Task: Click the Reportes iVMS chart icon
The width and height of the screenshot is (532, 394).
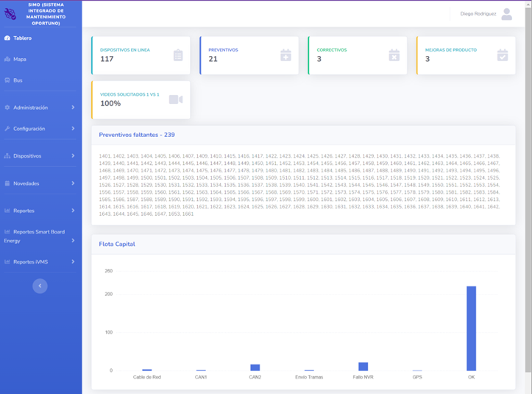Action: click(x=7, y=261)
